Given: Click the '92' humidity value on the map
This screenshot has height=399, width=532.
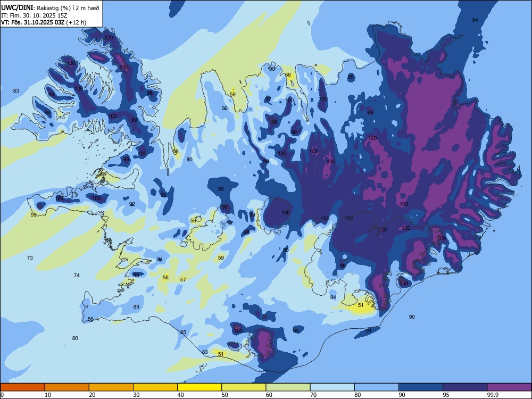Looking at the screenshot, I should pyautogui.click(x=132, y=204).
